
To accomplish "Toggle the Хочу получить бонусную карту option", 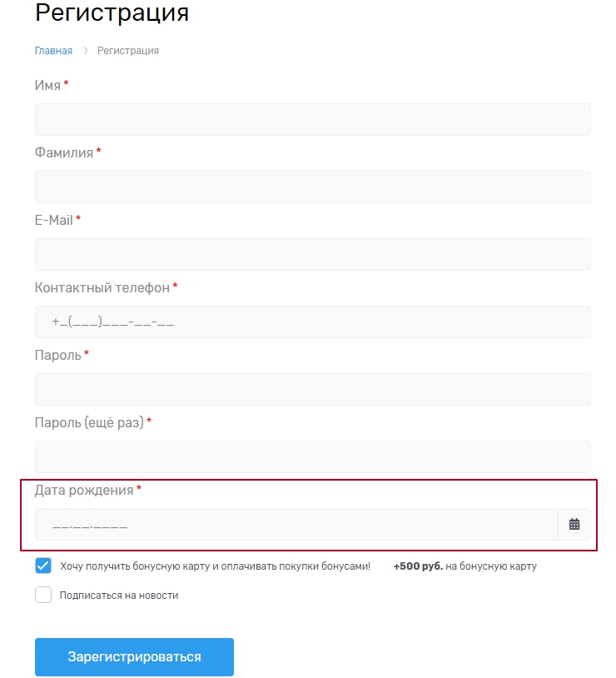I will (x=42, y=566).
